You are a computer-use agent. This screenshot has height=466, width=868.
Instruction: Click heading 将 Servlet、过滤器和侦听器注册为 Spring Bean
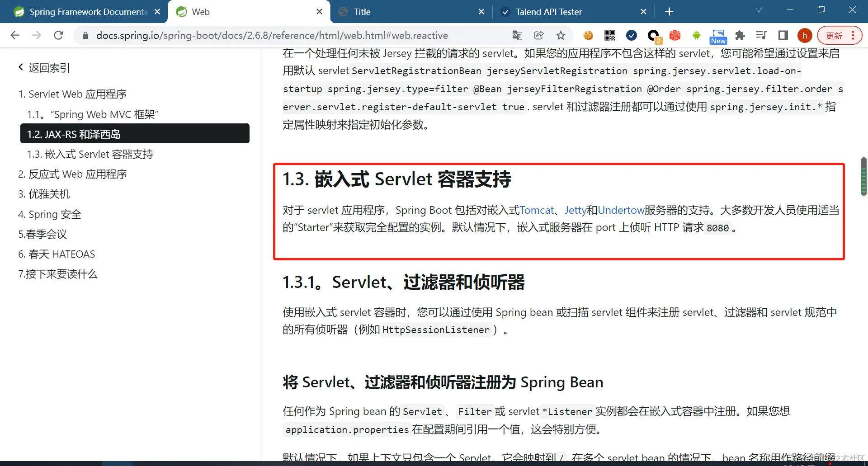[x=443, y=382]
